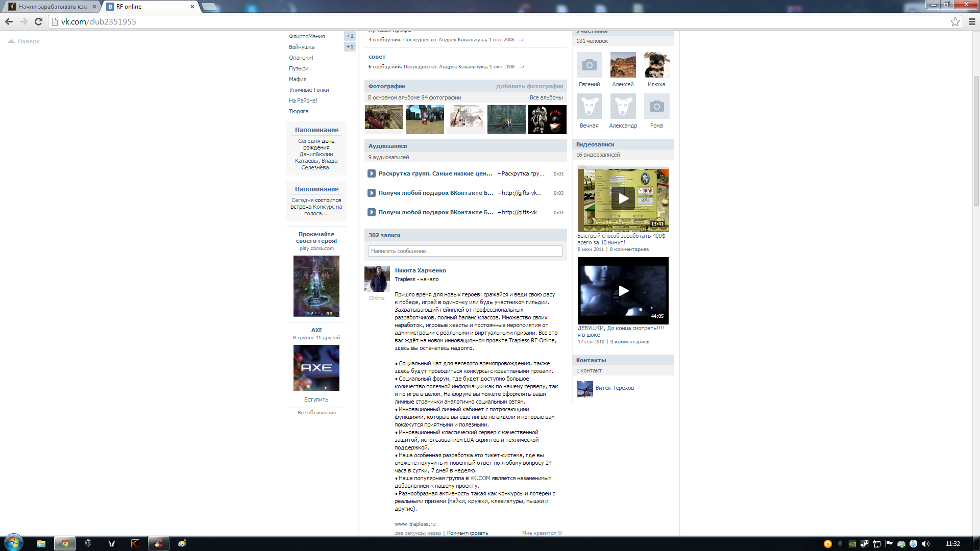The width and height of the screenshot is (980, 551).
Task: Open member Евгений camera avatar
Action: click(589, 65)
